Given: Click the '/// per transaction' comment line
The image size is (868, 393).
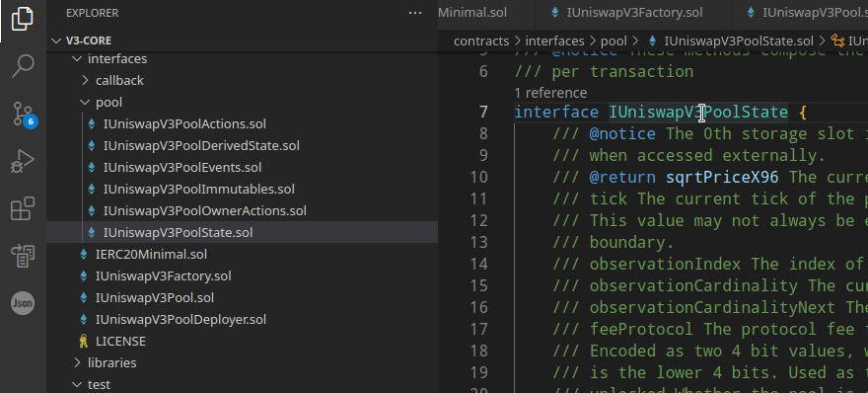Looking at the screenshot, I should [x=604, y=71].
